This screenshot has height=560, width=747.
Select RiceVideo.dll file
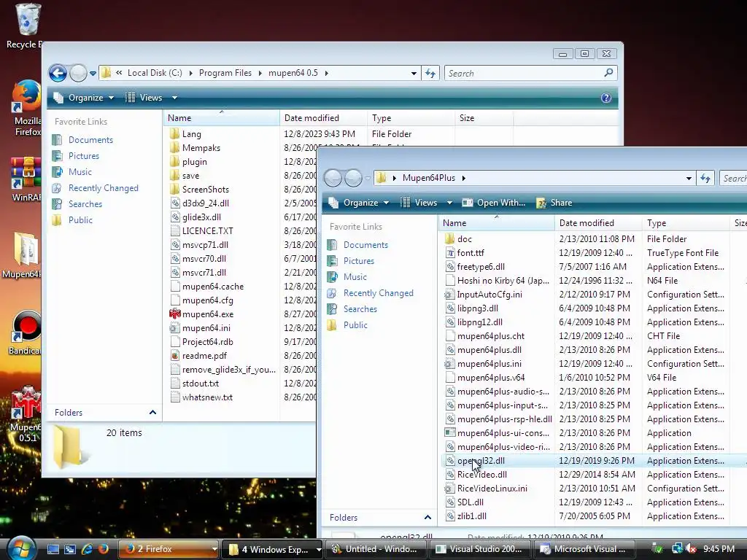coord(481,474)
